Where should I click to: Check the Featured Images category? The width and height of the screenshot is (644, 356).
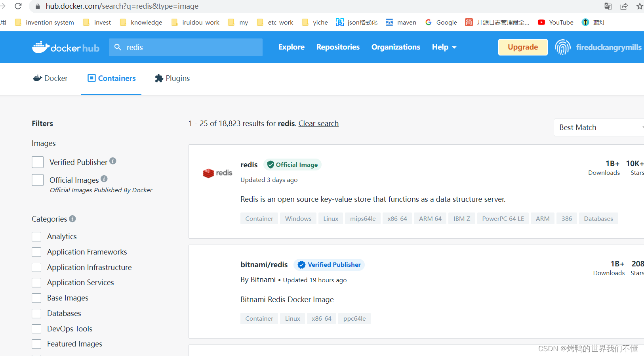[36, 344]
